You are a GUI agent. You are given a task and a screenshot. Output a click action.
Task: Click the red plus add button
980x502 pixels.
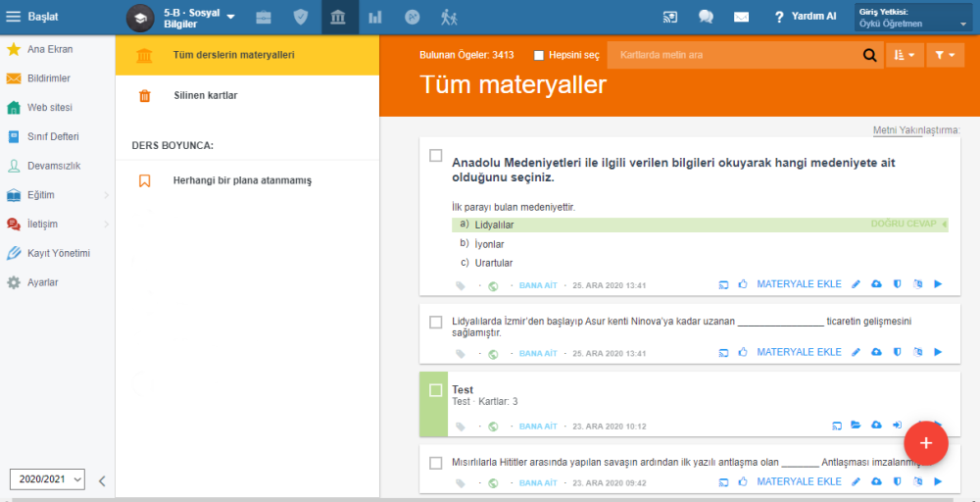[926, 443]
